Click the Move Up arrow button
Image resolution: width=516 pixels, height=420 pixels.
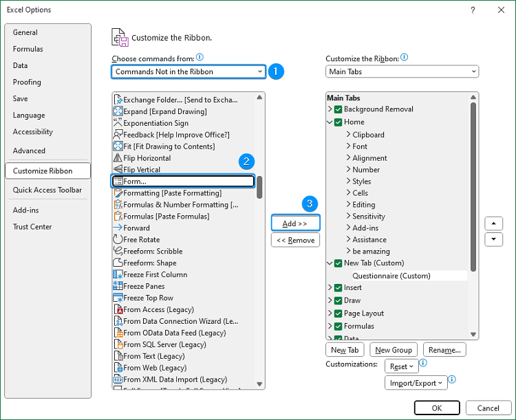click(493, 223)
